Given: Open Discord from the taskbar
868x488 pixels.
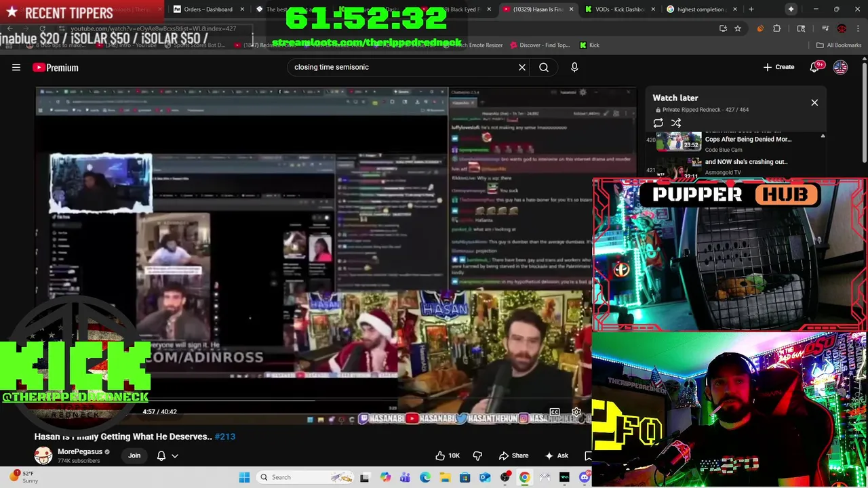Looking at the screenshot, I should 585,477.
